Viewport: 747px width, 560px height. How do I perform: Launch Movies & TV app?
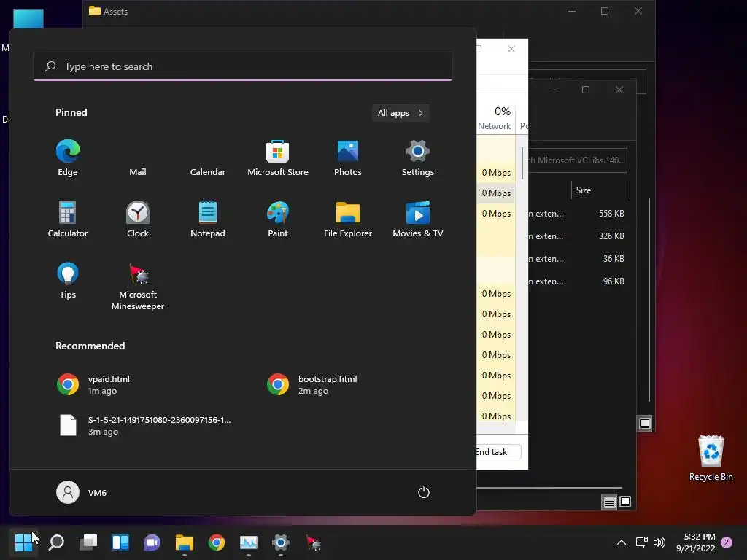(418, 219)
